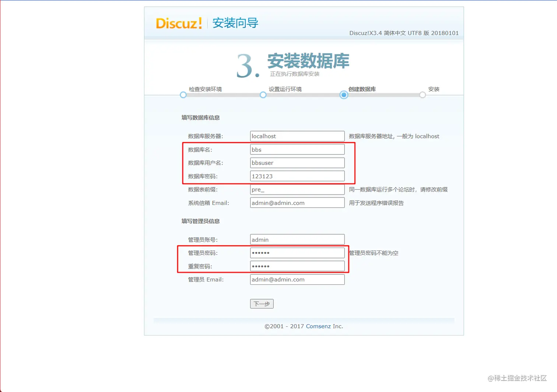This screenshot has width=557, height=392.
Task: Focus the 数据库密码 field containing 123123
Action: pyautogui.click(x=297, y=176)
